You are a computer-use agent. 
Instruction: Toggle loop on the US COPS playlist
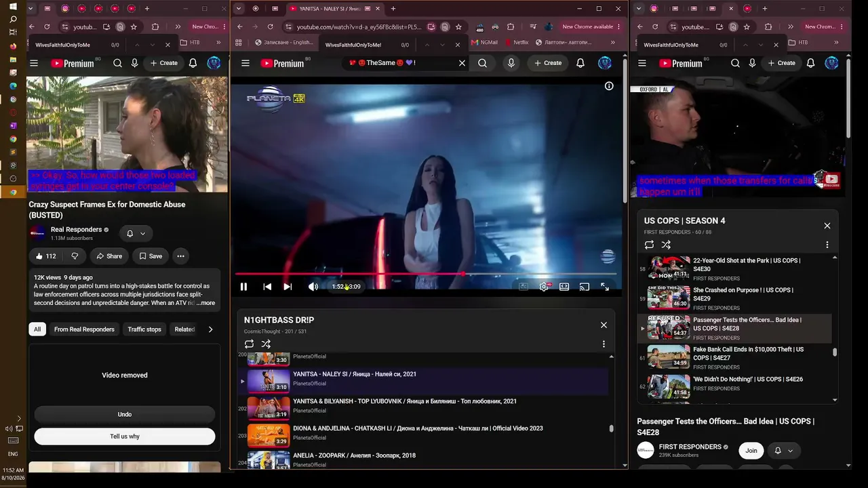pos(649,245)
